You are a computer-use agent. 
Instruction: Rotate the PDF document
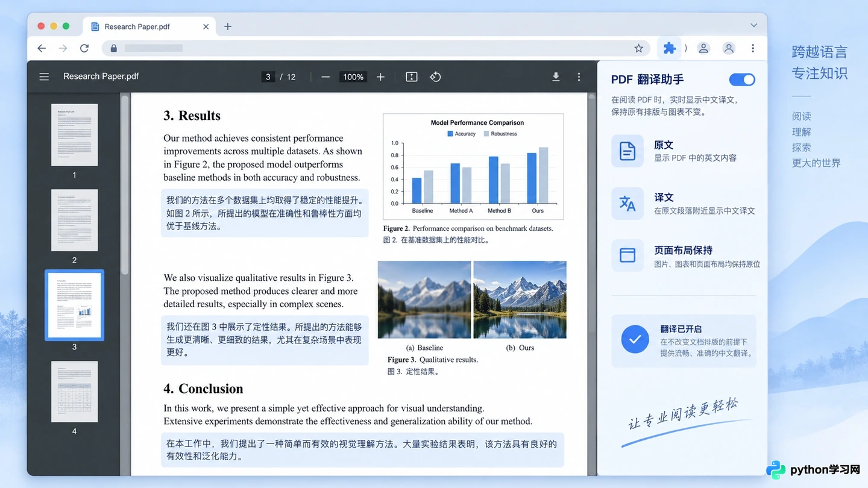435,77
